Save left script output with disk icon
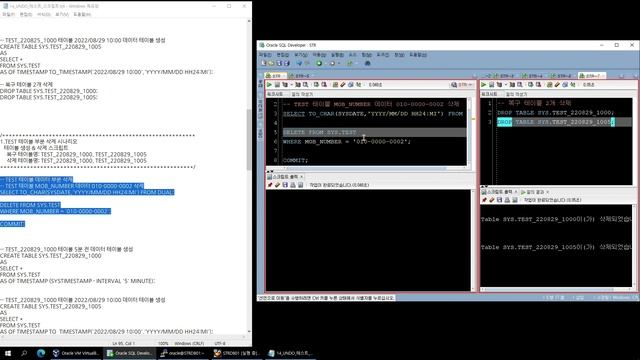This screenshot has width=640, height=360. (285, 185)
